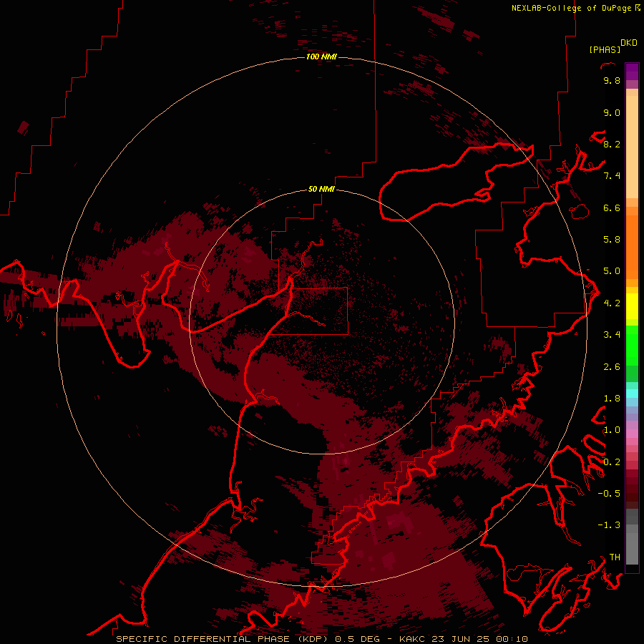Click the purple band at the top of the color bar
The image size is (644, 644).
632,72
